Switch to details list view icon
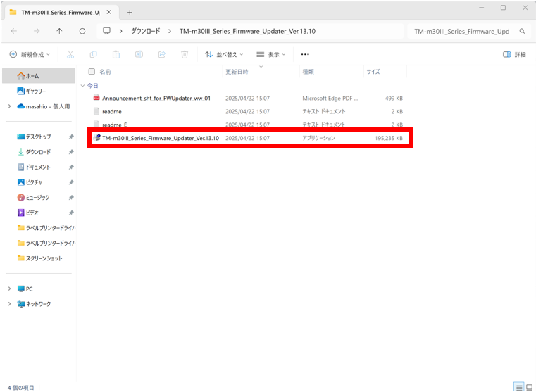536x392 pixels. [x=519, y=387]
